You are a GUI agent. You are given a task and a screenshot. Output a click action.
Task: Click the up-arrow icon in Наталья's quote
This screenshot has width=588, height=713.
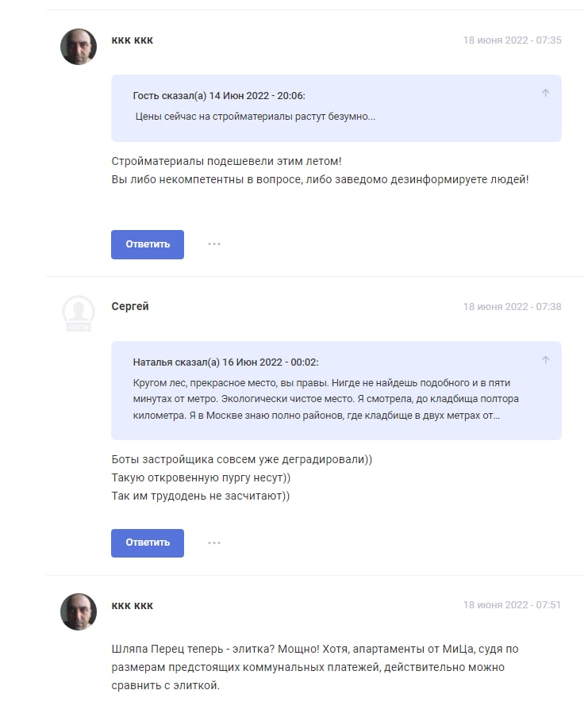tap(545, 360)
